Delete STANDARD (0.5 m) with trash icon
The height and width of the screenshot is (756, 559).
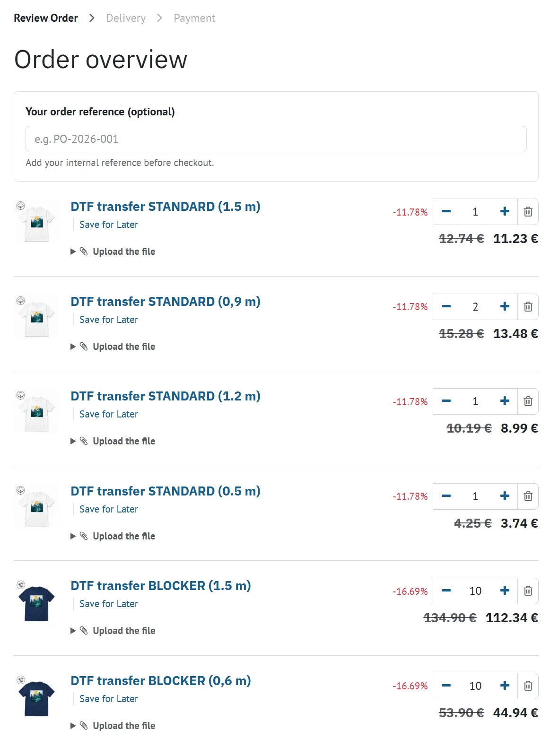pos(528,496)
